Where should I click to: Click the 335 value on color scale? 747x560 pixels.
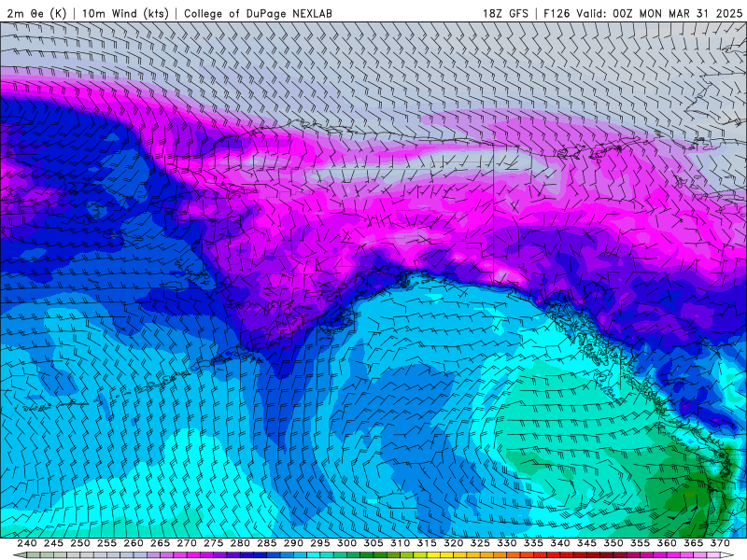pyautogui.click(x=533, y=543)
